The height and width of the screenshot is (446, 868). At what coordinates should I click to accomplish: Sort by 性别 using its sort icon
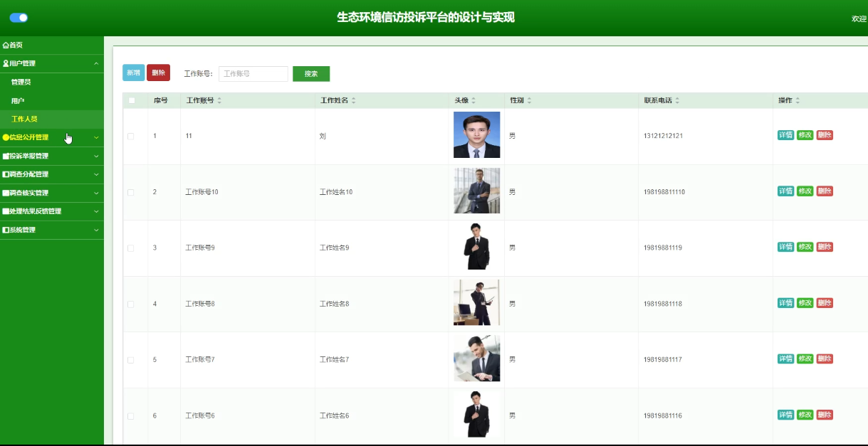[529, 101]
